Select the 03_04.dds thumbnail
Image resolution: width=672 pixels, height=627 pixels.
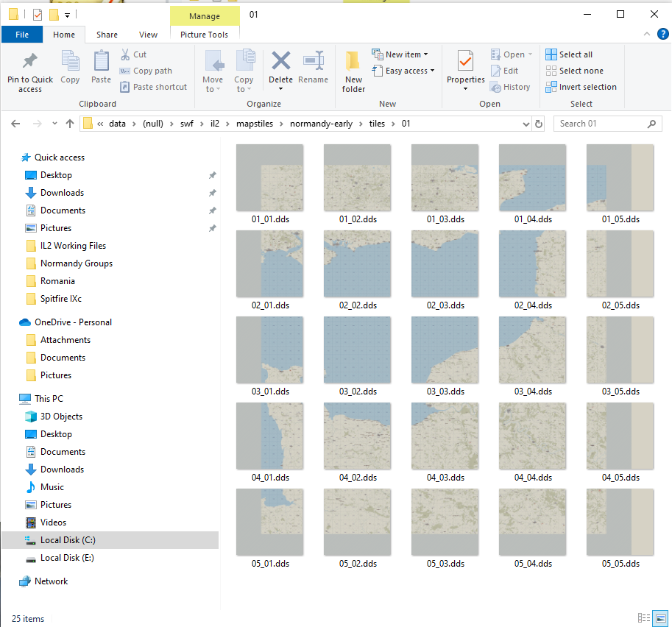pyautogui.click(x=532, y=350)
